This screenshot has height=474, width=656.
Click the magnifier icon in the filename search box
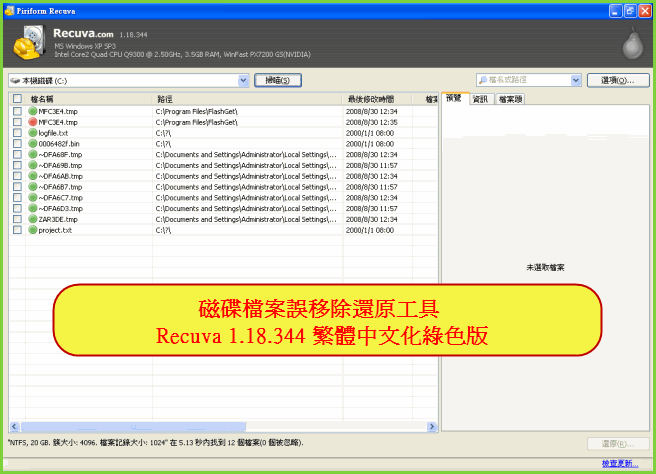(483, 80)
